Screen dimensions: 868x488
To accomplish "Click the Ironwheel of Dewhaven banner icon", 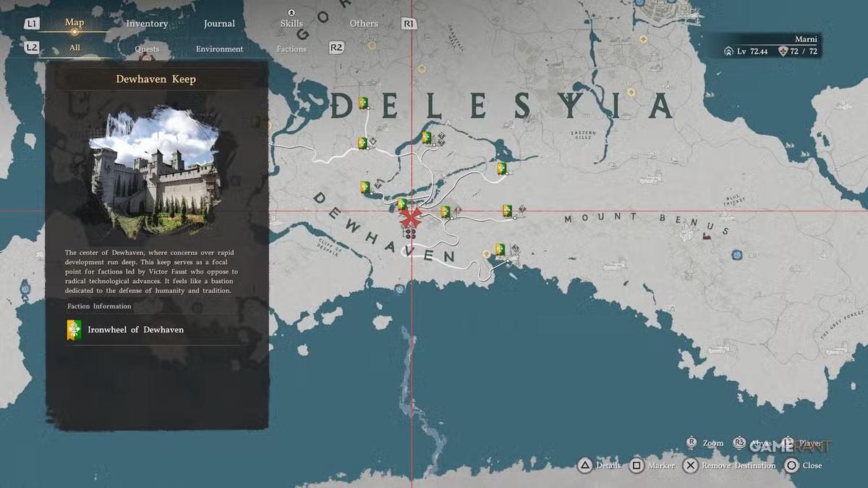I will 75,330.
